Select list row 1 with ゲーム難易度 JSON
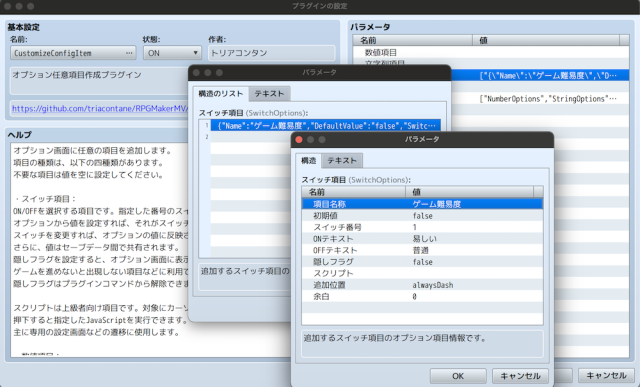This screenshot has width=640, height=387. (325, 125)
